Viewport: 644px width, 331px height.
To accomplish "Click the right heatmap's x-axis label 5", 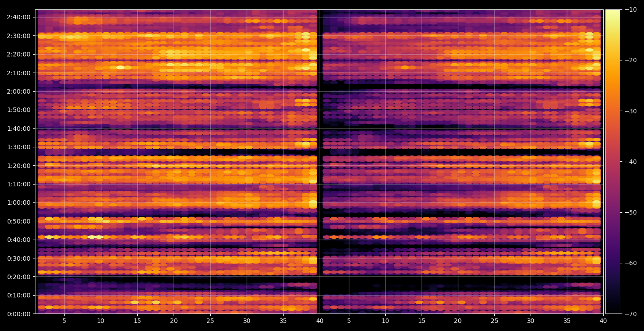I will pyautogui.click(x=348, y=321).
